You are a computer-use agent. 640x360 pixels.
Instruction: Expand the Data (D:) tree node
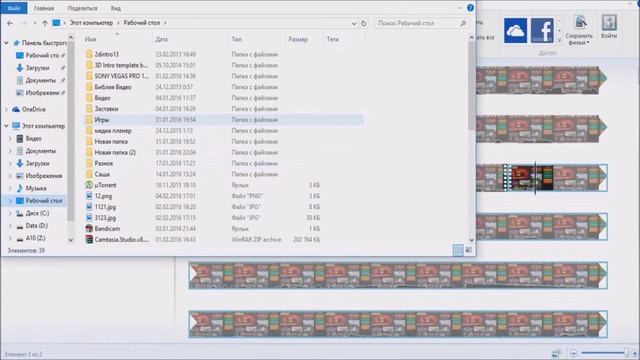point(10,226)
